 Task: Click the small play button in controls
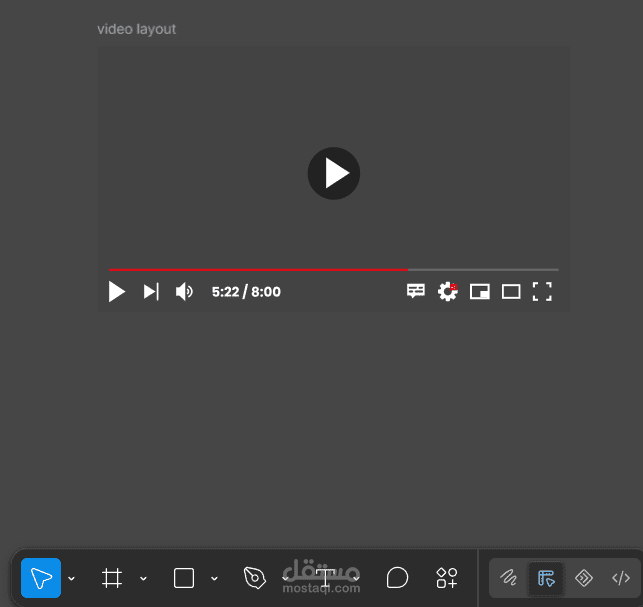click(116, 292)
